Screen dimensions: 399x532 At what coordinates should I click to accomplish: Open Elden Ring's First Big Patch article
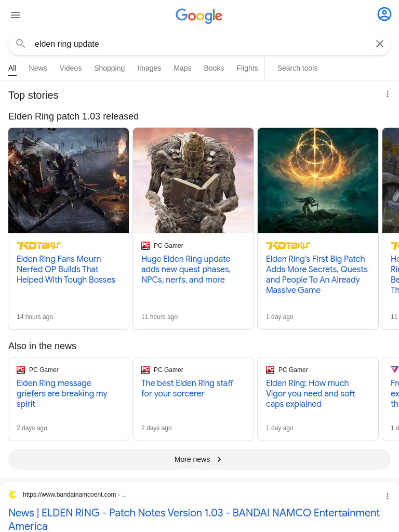(317, 274)
